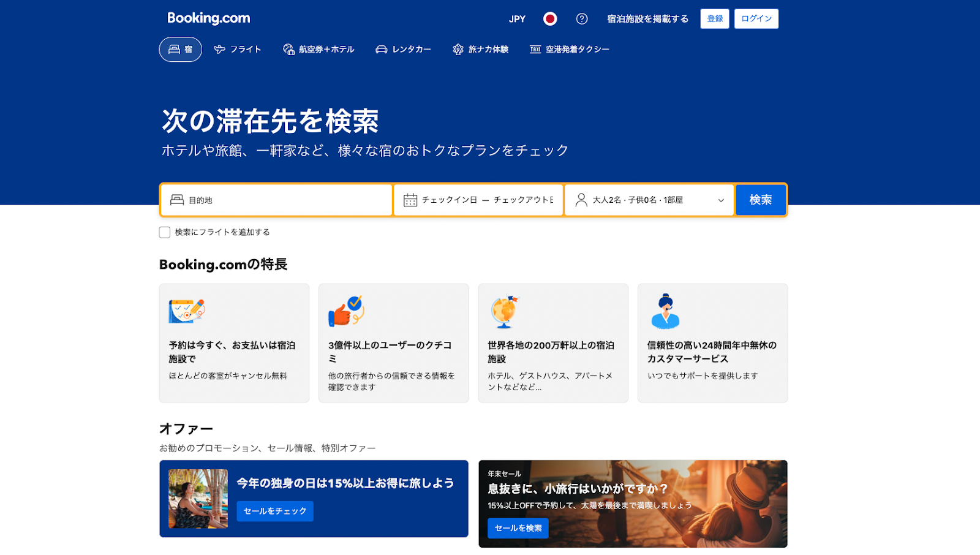Click the Booking.com logo
This screenshot has height=555, width=980.
click(x=209, y=18)
